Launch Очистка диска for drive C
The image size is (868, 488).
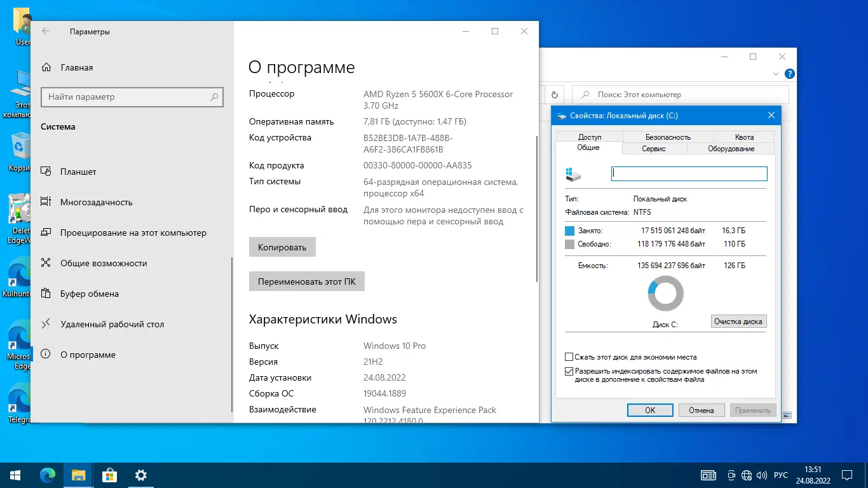pos(738,321)
